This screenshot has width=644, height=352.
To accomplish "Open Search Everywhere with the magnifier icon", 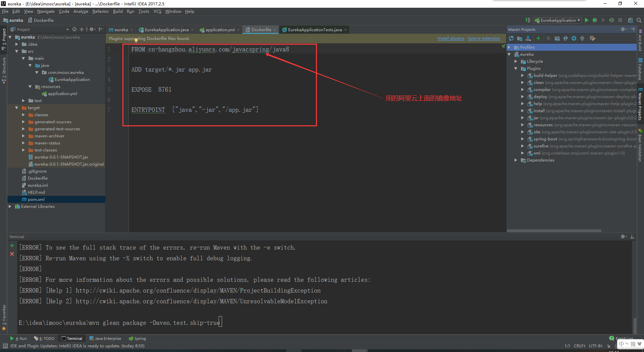I will coord(639,20).
